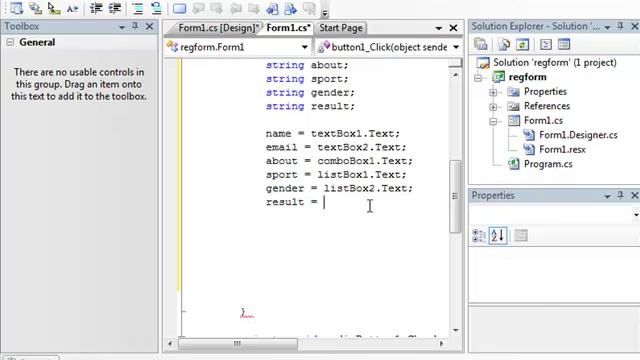Click the editor vertical scrollbar down arrow
The image size is (640, 360).
coord(456,330)
